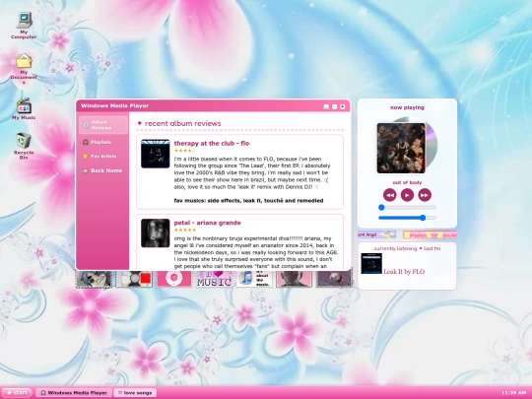The width and height of the screenshot is (532, 399).
Task: Click the disc icon beside Album Reviews
Action: click(x=86, y=125)
